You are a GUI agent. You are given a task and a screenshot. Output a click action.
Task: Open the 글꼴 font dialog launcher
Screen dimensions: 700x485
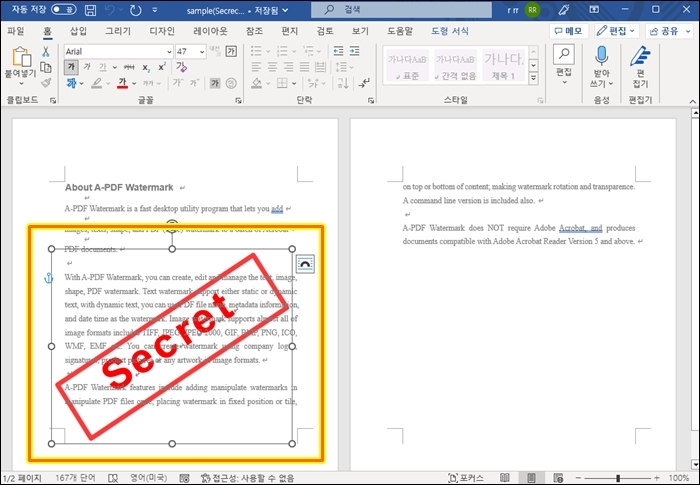[238, 101]
